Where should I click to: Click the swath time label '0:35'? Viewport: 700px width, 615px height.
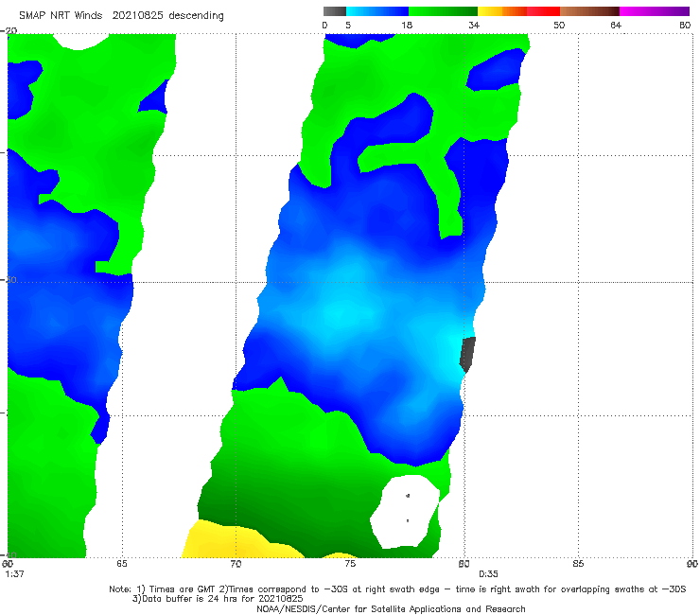click(x=488, y=574)
